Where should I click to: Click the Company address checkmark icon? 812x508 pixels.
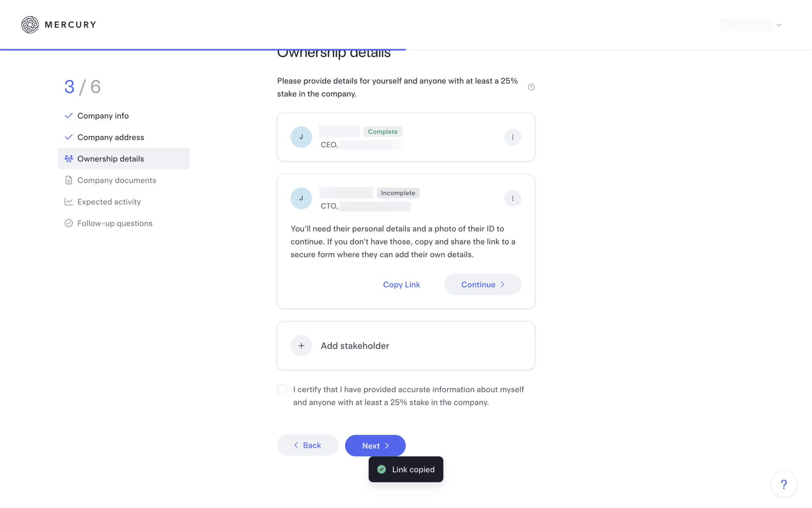[x=69, y=138]
